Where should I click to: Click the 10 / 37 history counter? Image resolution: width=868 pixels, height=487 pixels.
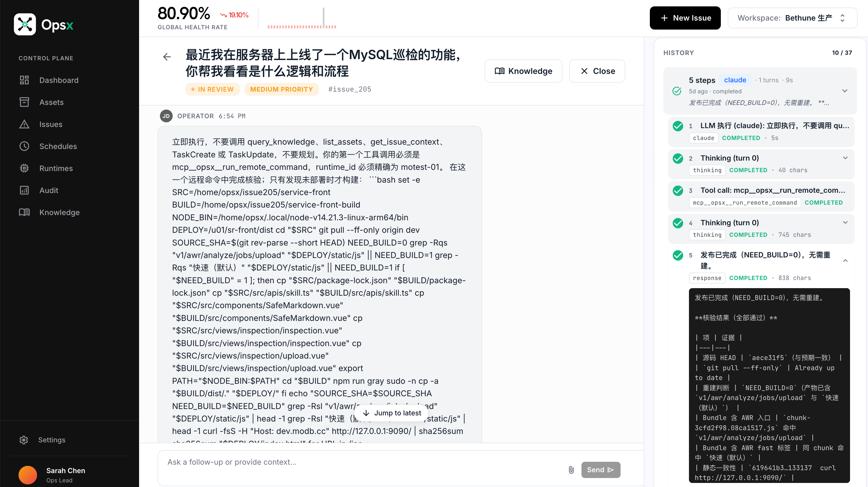[842, 52]
